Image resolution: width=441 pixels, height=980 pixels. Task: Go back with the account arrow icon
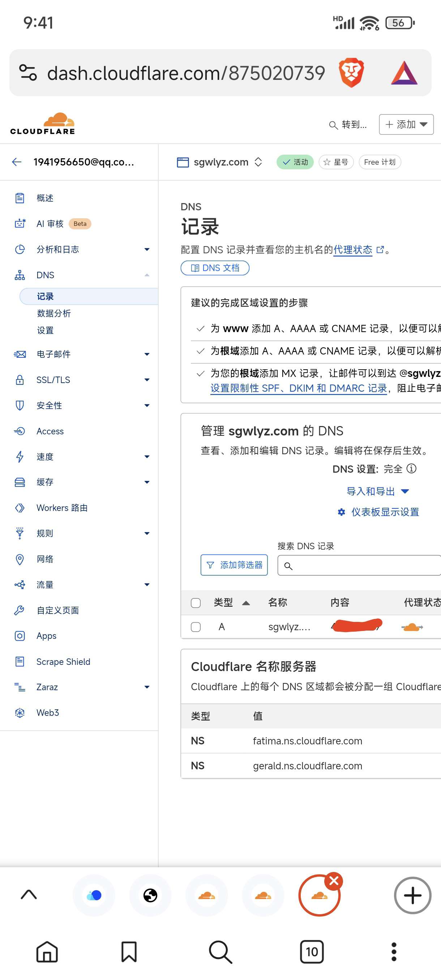point(17,162)
